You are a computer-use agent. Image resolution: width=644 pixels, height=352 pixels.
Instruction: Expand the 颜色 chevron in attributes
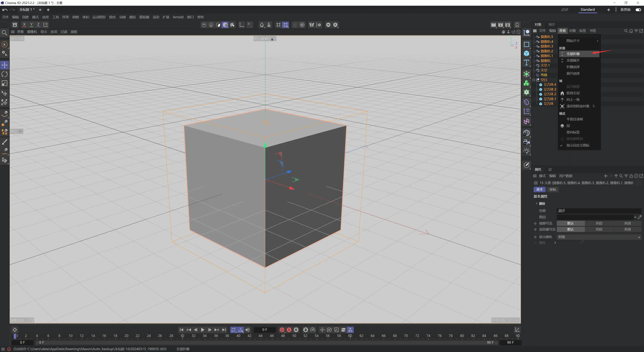[555, 243]
